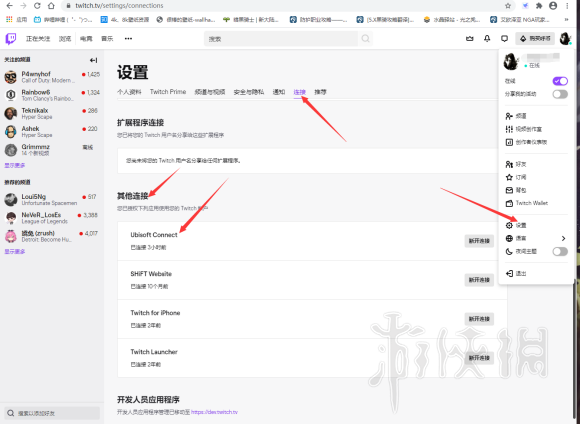
Task: Open P4wnyhof channel in sidebar
Action: (x=52, y=77)
